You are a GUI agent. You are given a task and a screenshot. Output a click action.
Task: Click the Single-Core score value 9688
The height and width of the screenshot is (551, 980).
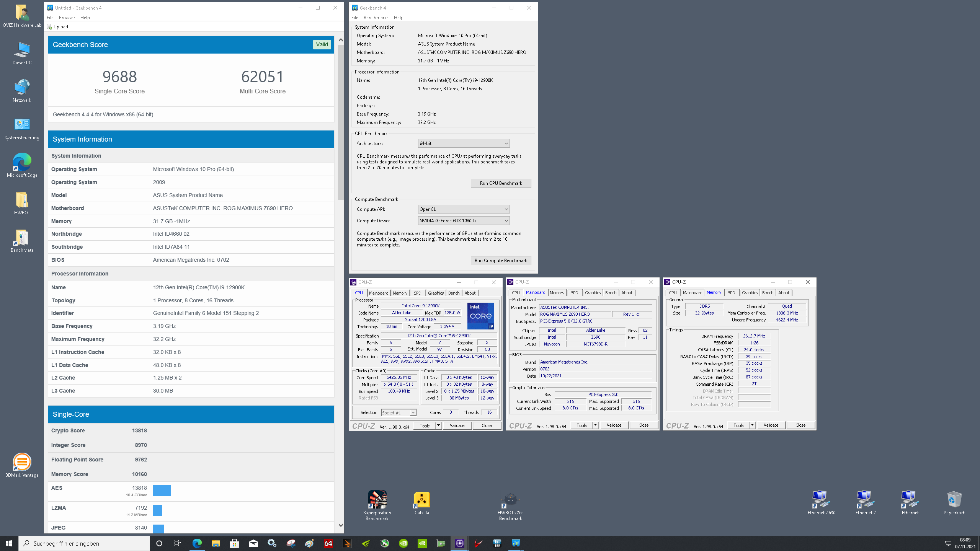tap(119, 77)
